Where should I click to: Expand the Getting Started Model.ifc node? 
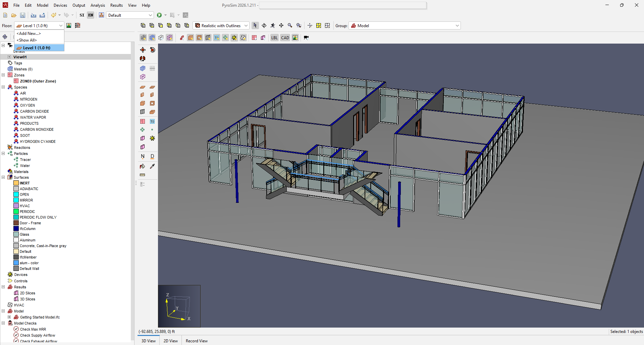pyautogui.click(x=9, y=317)
